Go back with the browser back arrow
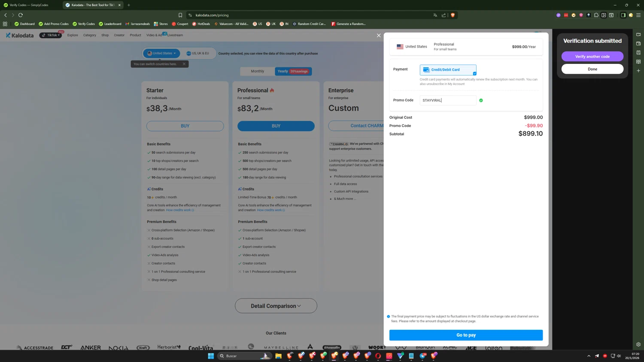Screen dimensions: 644x362 pos(6,15)
